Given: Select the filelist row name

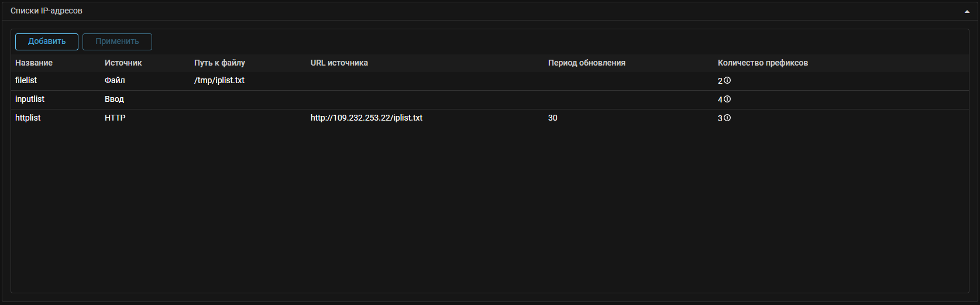Looking at the screenshot, I should [26, 80].
